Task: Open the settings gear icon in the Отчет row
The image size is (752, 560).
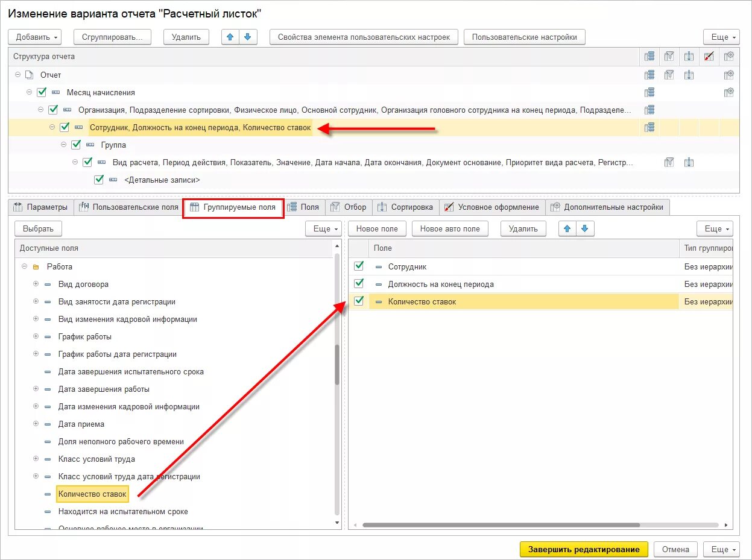Action: [729, 75]
